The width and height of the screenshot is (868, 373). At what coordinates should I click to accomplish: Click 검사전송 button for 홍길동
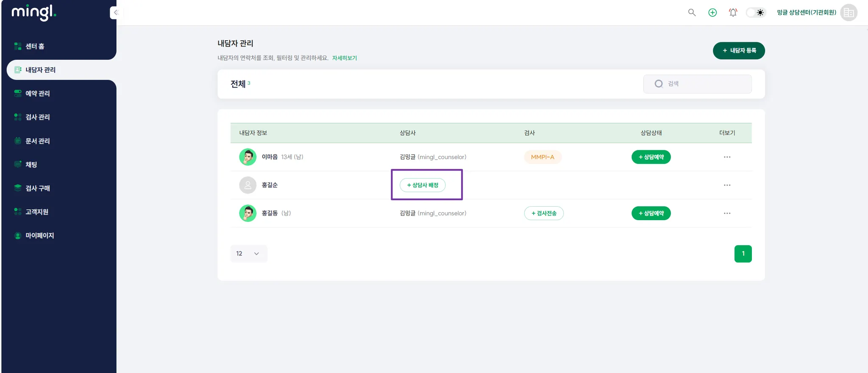coord(544,213)
